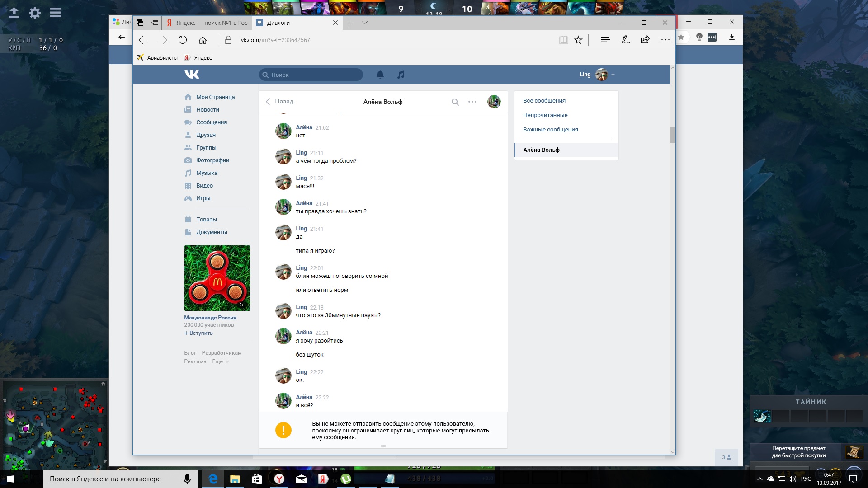
Task: Toggle Edge reading view icon
Action: [564, 40]
